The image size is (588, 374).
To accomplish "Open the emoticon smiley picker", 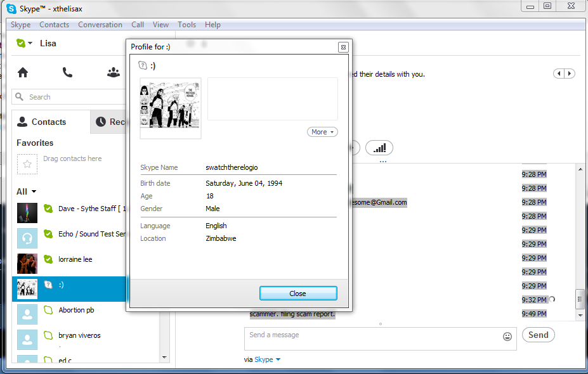I will (507, 336).
